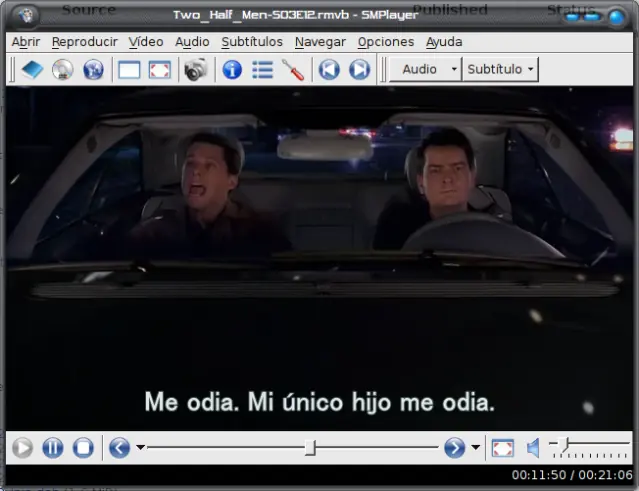Screen dimensions: 639x491
Task: Open the Reproducir menu
Action: 84,42
